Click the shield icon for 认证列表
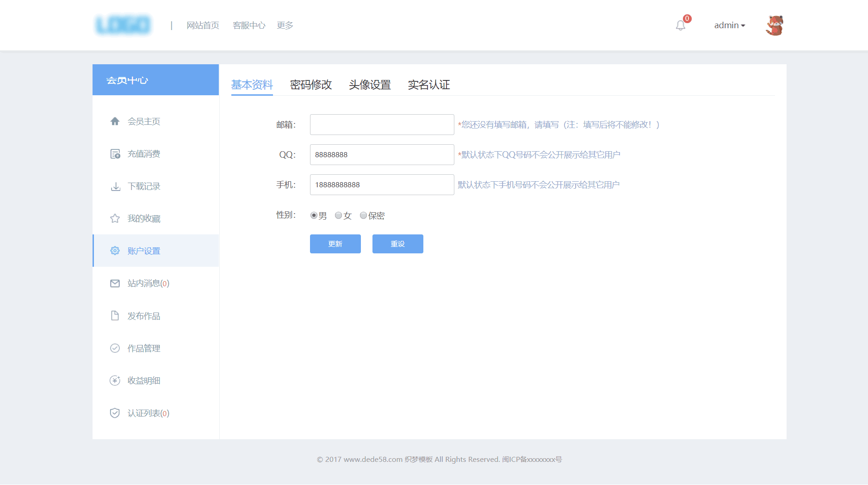The height and width of the screenshot is (485, 868). click(115, 413)
